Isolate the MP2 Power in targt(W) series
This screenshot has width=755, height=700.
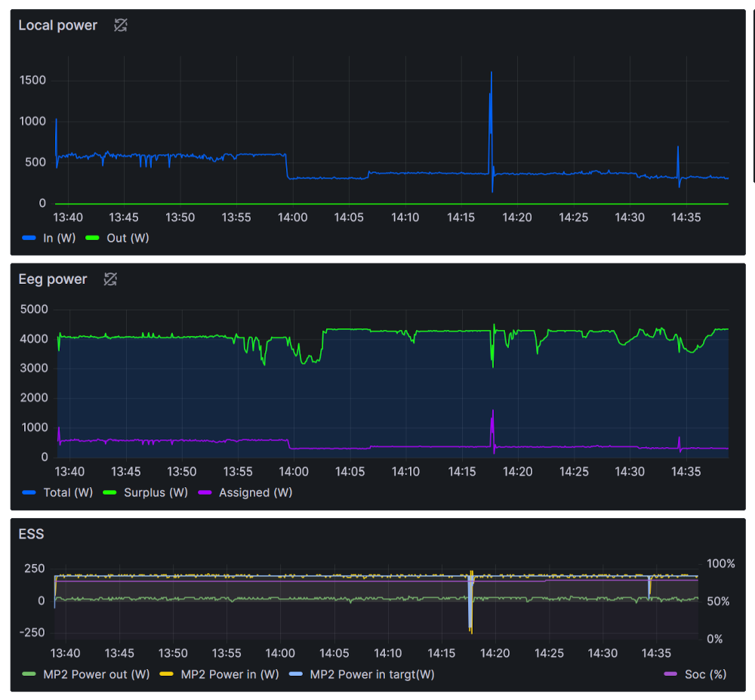click(372, 674)
